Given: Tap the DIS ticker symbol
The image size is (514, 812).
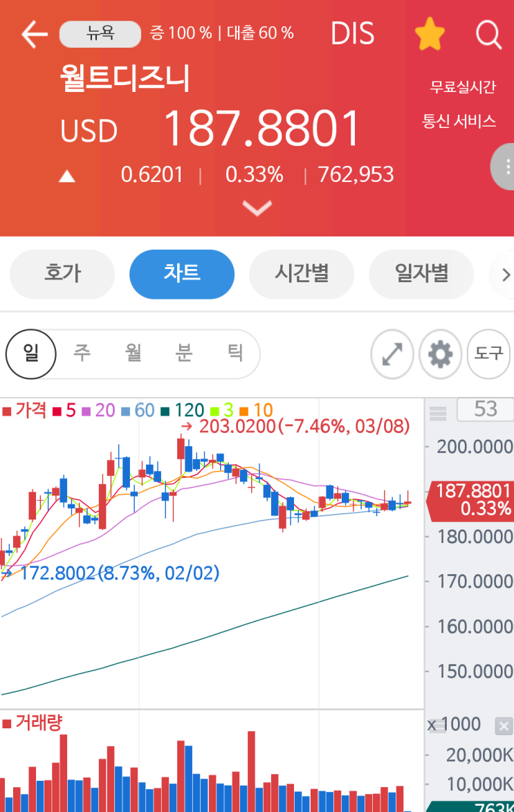Looking at the screenshot, I should pos(352,34).
